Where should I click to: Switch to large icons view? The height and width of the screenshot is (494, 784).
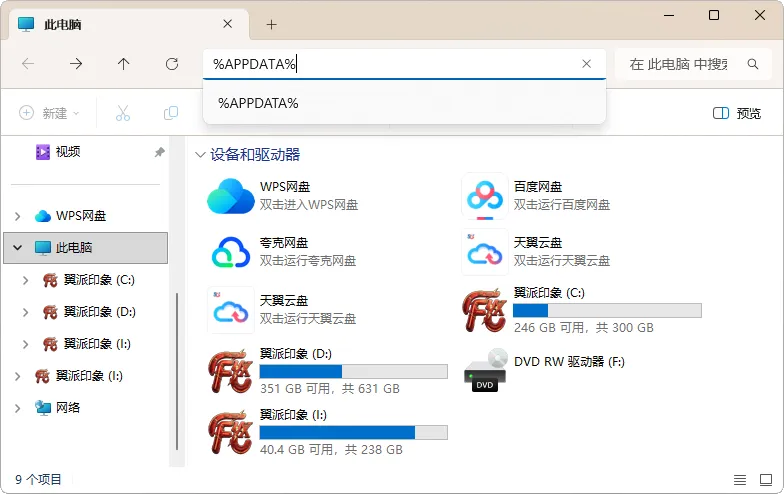point(766,480)
